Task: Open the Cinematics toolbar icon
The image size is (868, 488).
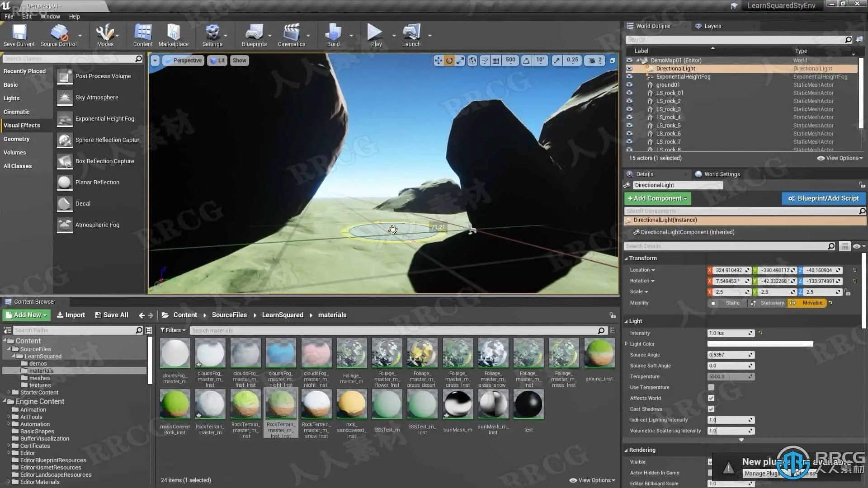Action: 291,35
